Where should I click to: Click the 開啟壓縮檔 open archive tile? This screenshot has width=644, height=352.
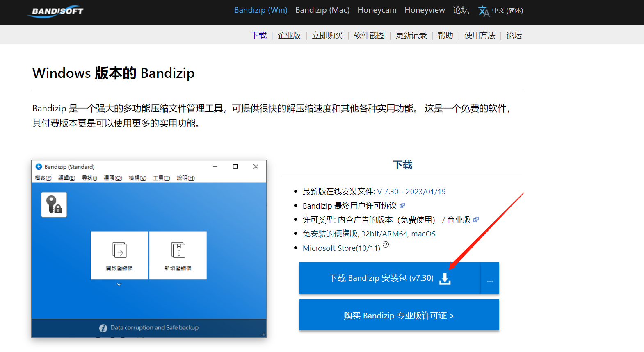coord(119,255)
